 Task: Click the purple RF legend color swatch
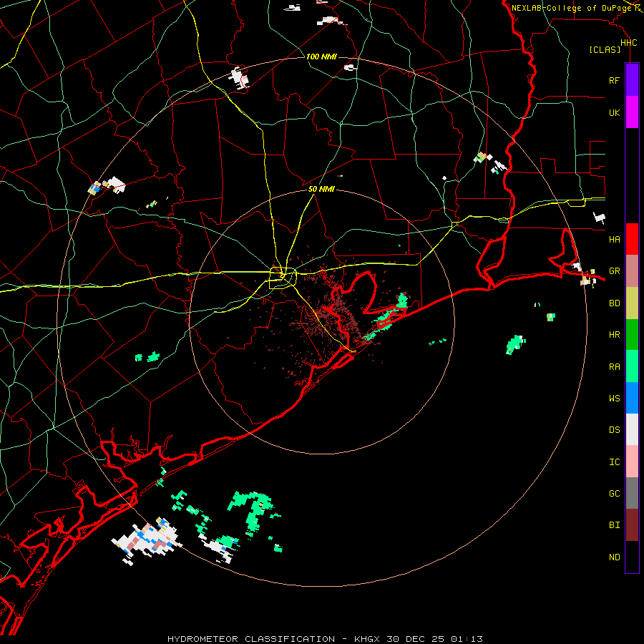[x=632, y=80]
